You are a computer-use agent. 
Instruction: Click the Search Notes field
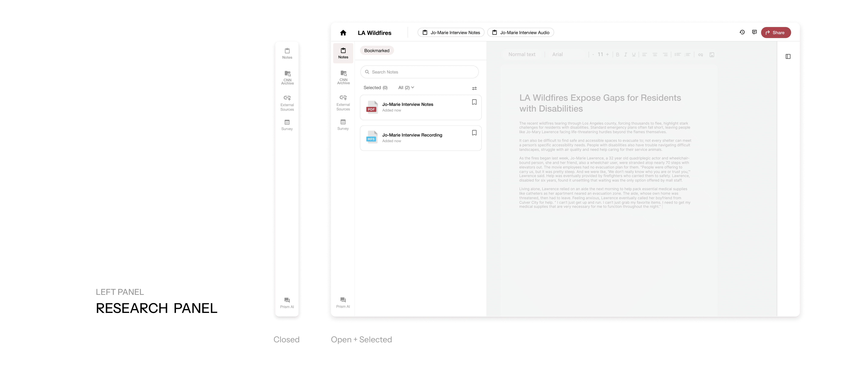pos(419,72)
